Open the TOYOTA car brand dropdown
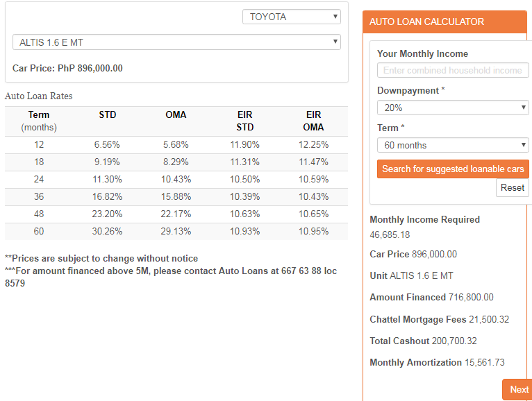 click(292, 17)
